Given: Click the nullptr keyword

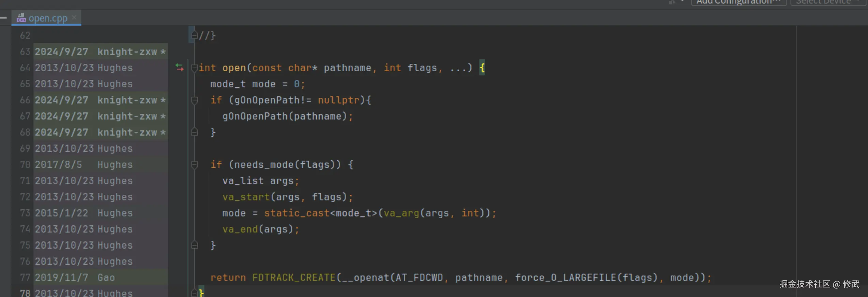Looking at the screenshot, I should tap(338, 100).
